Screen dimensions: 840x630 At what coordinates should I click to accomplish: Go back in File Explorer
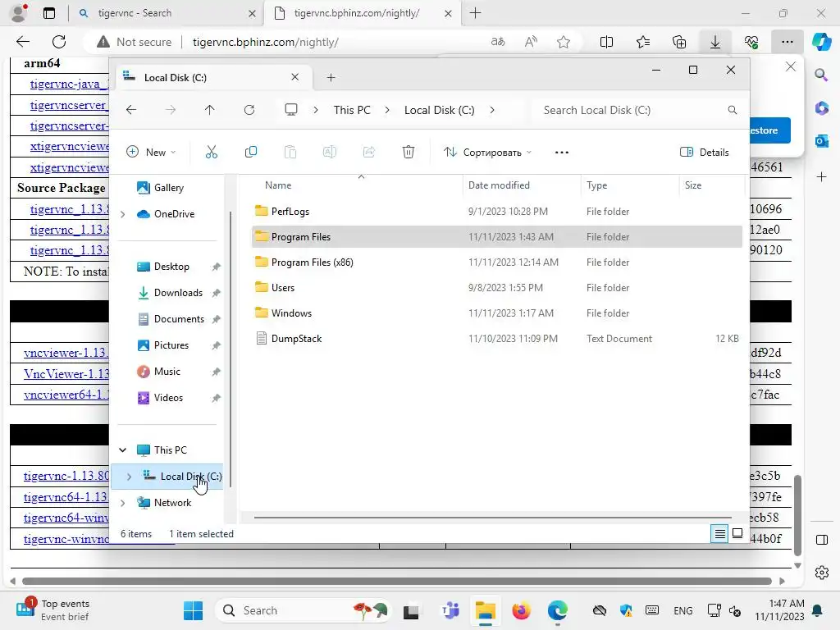pos(131,110)
